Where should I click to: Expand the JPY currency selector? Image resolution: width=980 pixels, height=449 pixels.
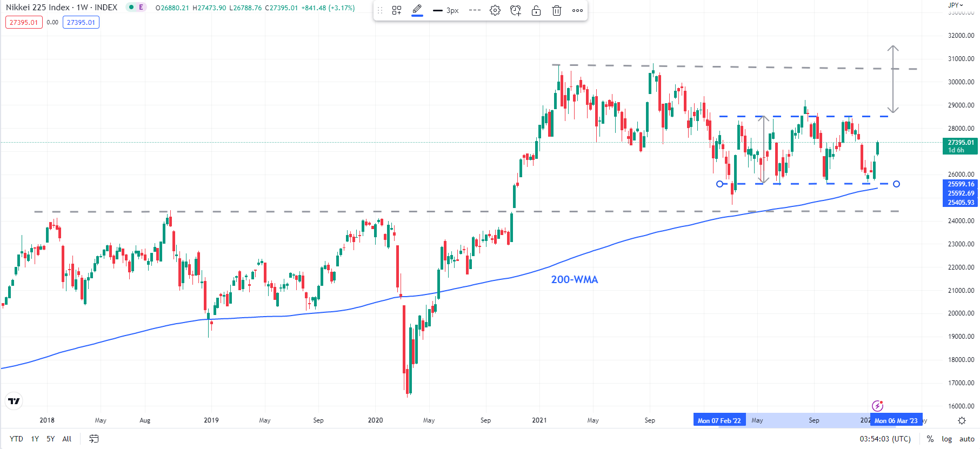click(956, 5)
